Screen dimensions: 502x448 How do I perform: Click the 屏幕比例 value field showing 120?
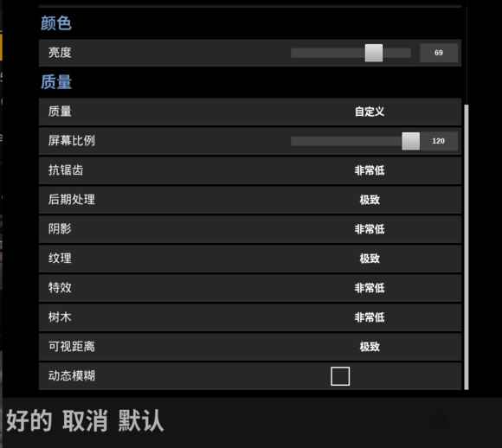(x=439, y=141)
